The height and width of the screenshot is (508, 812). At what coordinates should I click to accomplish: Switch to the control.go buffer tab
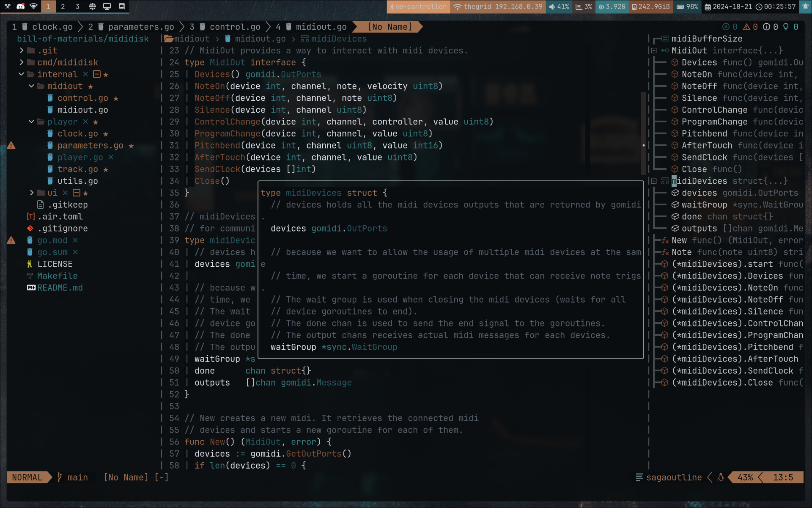235,27
